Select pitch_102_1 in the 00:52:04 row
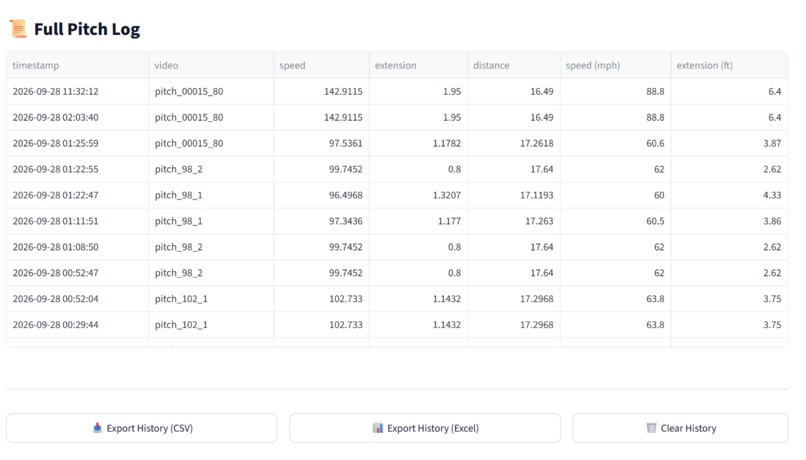 tap(181, 299)
